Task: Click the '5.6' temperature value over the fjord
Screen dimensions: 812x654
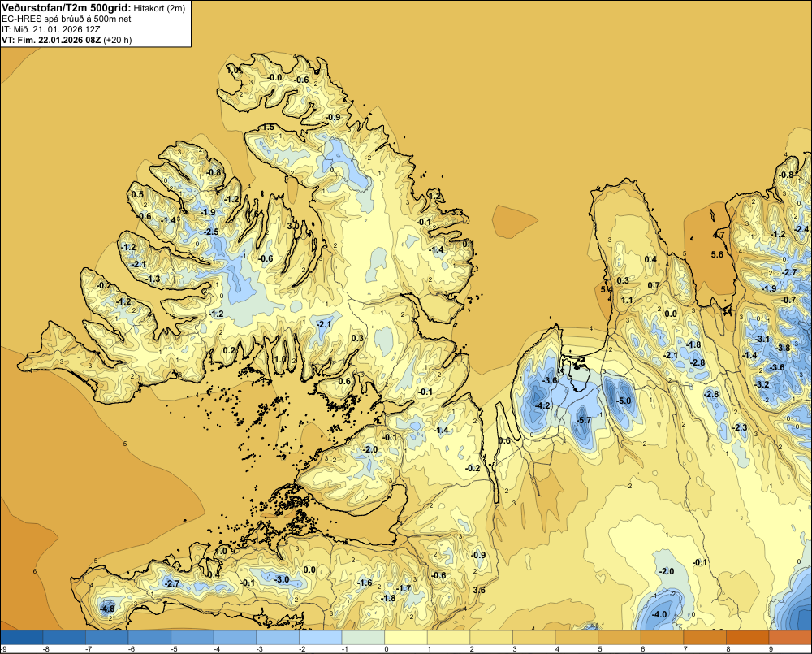Action: click(717, 254)
